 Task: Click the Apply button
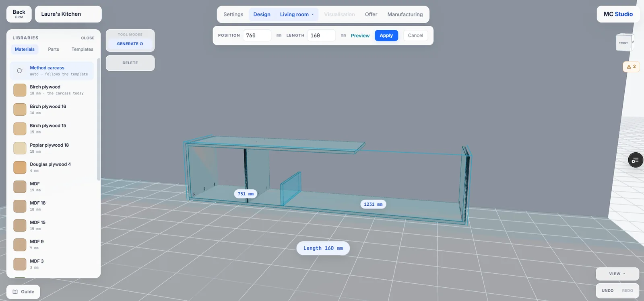point(386,35)
